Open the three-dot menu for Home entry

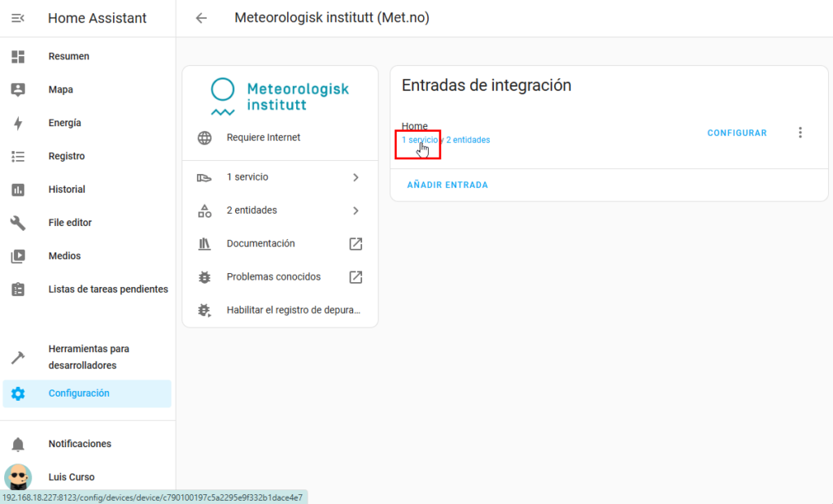coord(800,133)
